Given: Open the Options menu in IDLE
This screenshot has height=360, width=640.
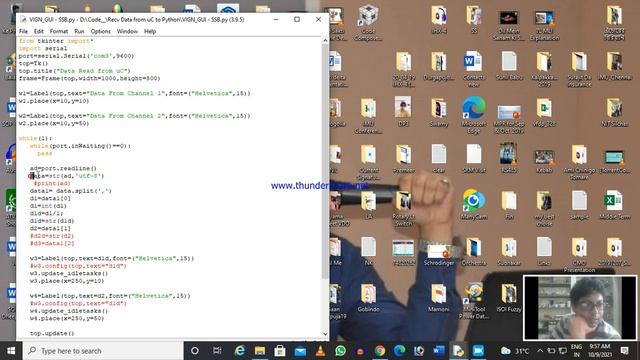Looking at the screenshot, I should [x=100, y=31].
